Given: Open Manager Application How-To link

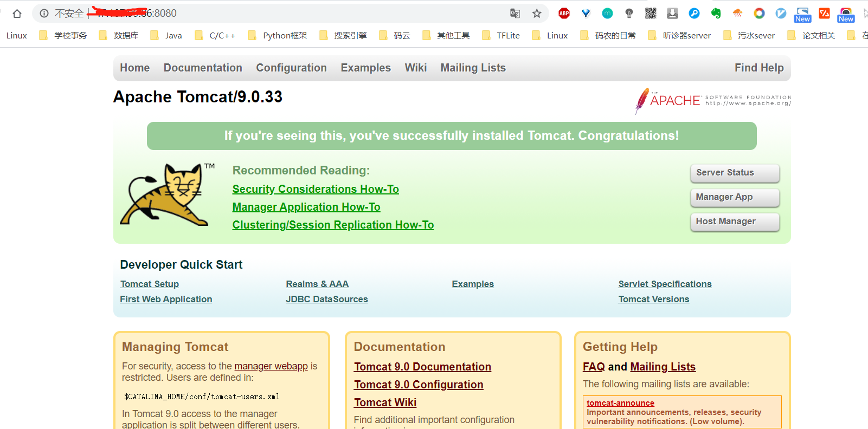Looking at the screenshot, I should (x=306, y=207).
